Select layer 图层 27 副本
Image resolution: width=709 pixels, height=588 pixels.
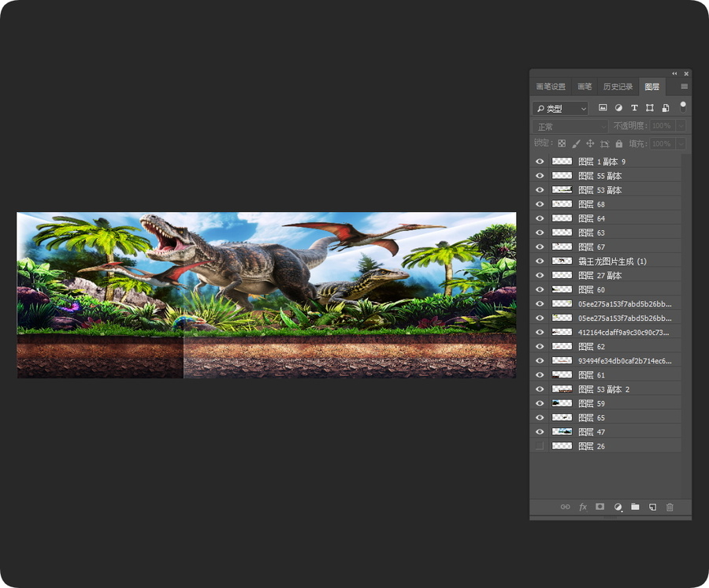[606, 275]
